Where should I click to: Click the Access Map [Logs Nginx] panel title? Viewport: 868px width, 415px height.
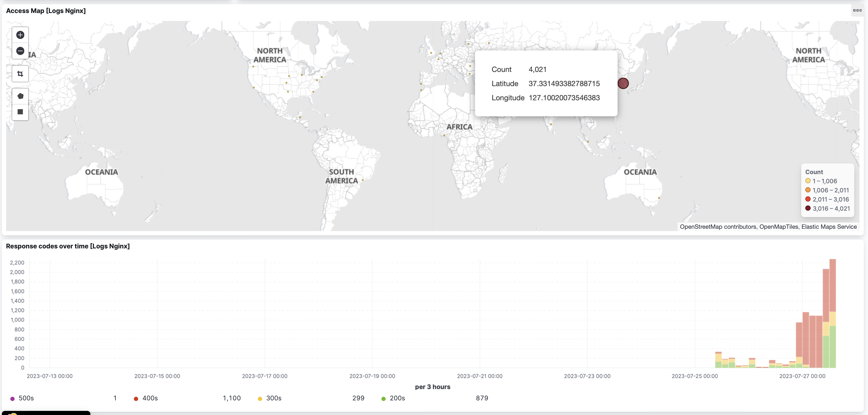pyautogui.click(x=46, y=11)
